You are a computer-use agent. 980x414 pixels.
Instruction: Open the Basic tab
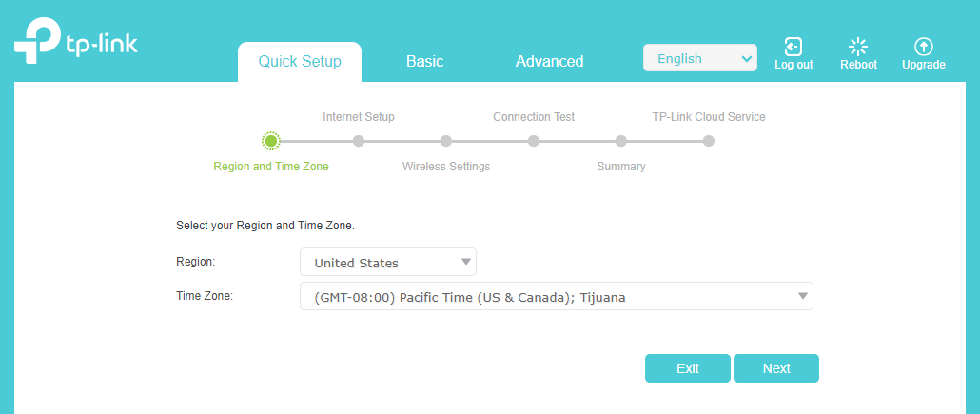point(424,62)
